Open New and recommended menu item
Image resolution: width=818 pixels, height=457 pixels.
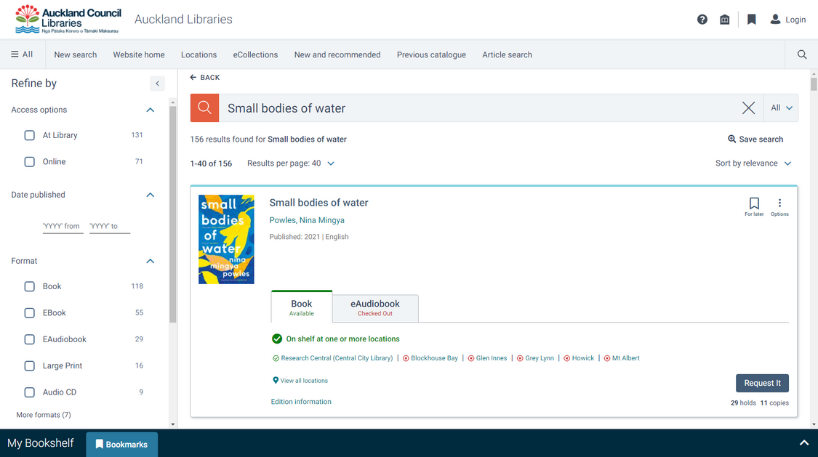point(337,55)
